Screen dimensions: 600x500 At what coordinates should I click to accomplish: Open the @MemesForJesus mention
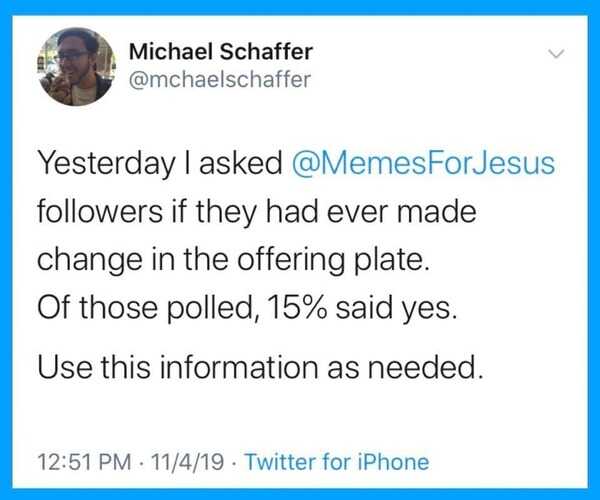click(x=425, y=164)
